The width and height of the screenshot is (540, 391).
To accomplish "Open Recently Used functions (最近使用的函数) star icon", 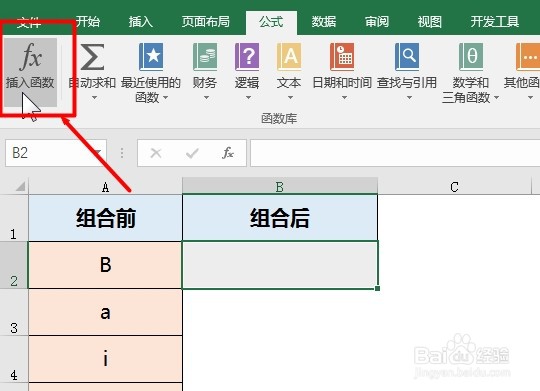I will click(x=151, y=56).
